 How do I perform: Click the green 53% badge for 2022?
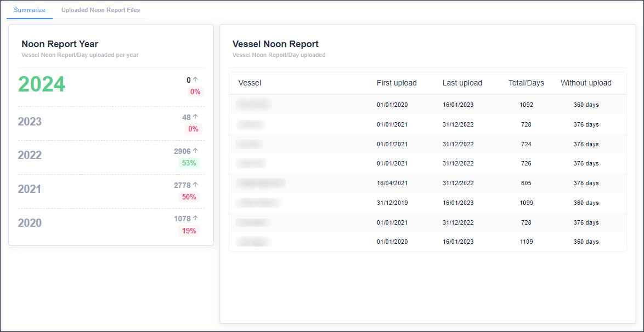pos(189,163)
